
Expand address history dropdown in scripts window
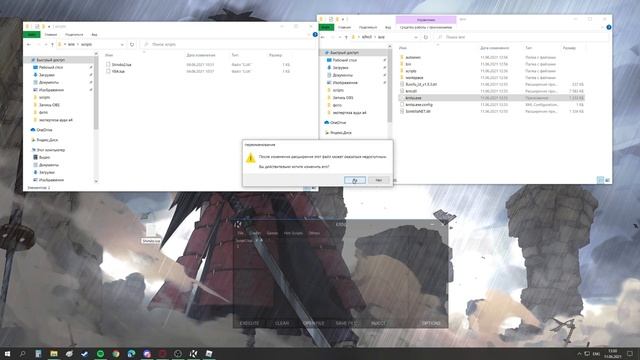pos(122,44)
